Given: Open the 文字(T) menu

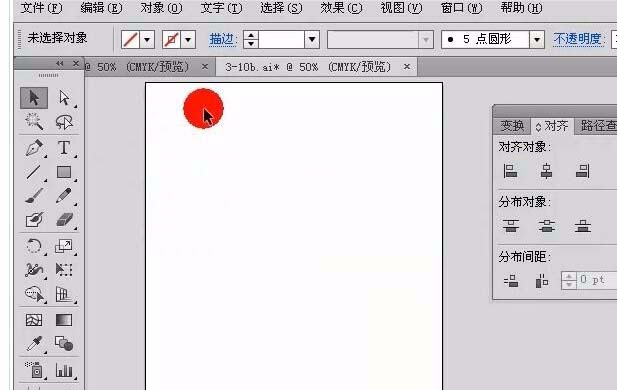Looking at the screenshot, I should click(221, 8).
